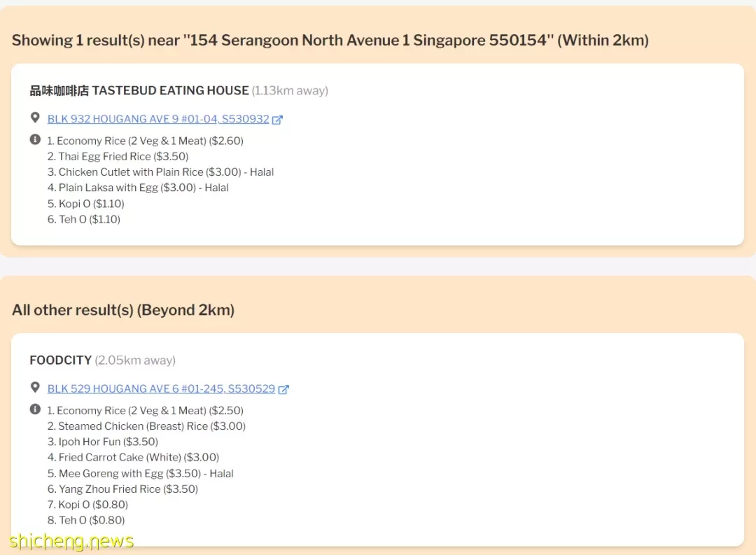Click the '2.05km away' distance text

(x=135, y=360)
